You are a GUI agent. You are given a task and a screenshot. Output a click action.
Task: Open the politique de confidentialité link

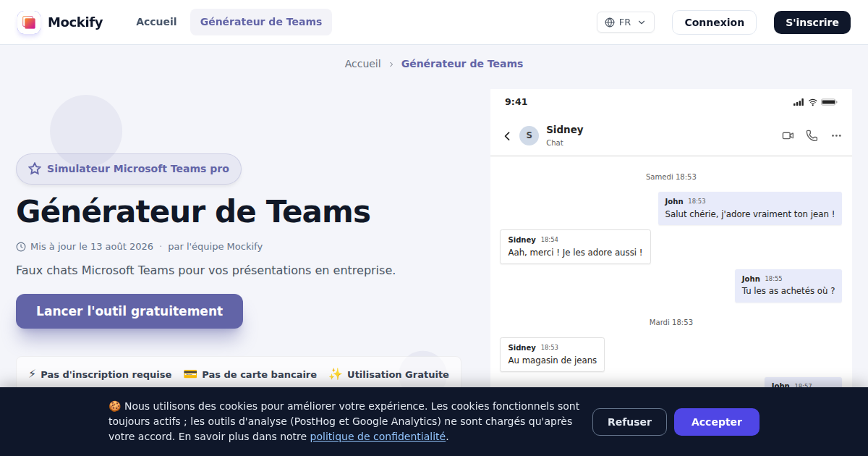378,436
